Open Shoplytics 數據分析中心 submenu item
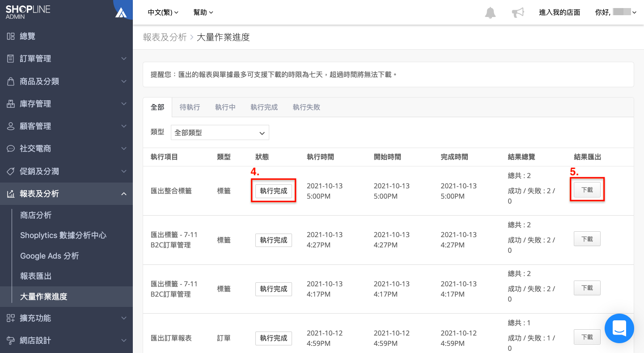This screenshot has height=353, width=644. tap(63, 235)
